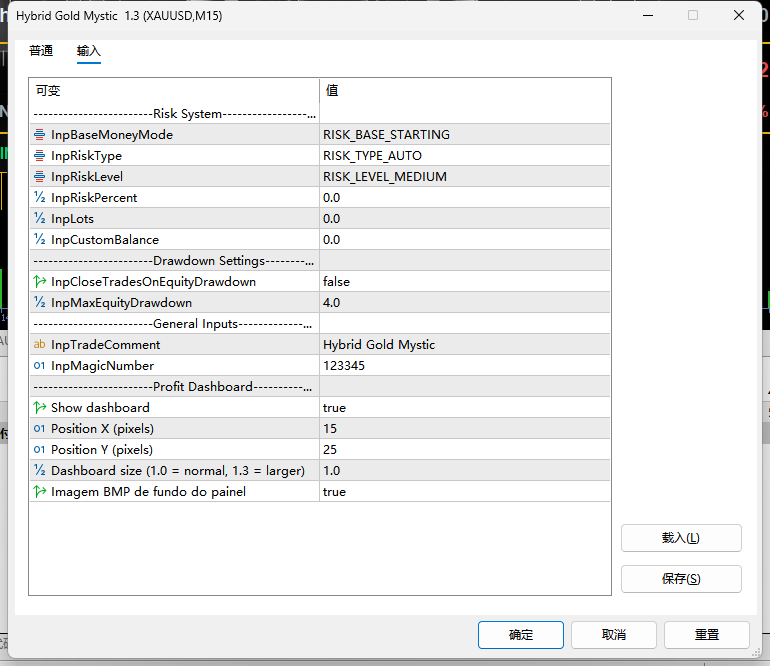
Task: Select the Risk System section header row
Action: point(320,113)
